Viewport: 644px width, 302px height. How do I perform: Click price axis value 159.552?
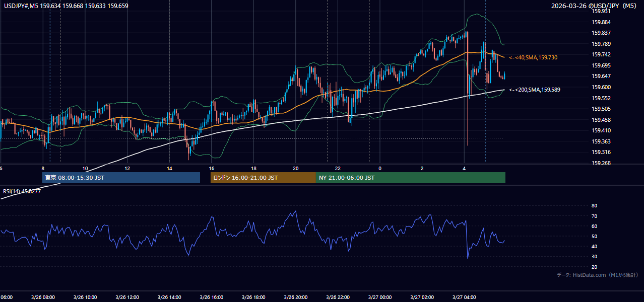(x=601, y=98)
